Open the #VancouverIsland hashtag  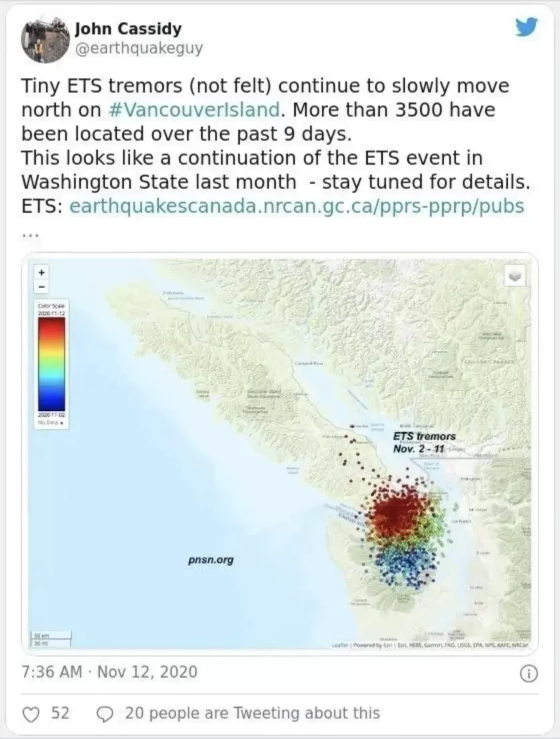coord(195,110)
